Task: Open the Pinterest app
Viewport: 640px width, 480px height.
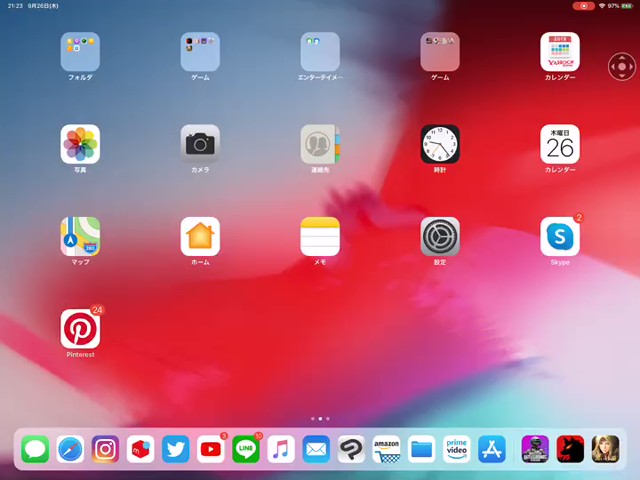Action: [80, 329]
